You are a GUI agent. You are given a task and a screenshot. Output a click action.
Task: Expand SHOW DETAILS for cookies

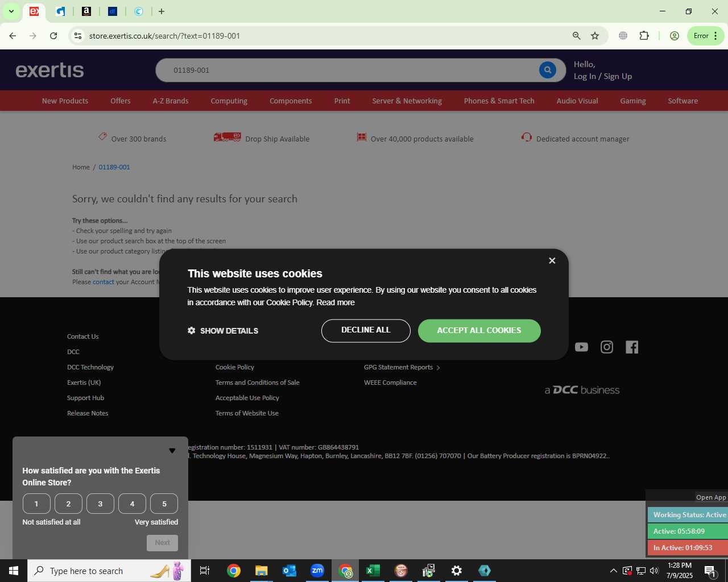pyautogui.click(x=223, y=331)
